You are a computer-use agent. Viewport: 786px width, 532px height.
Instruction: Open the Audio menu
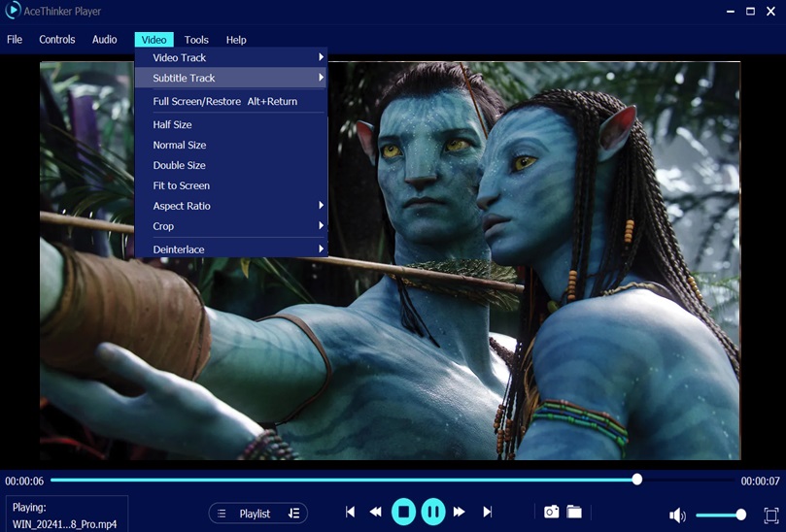click(104, 40)
